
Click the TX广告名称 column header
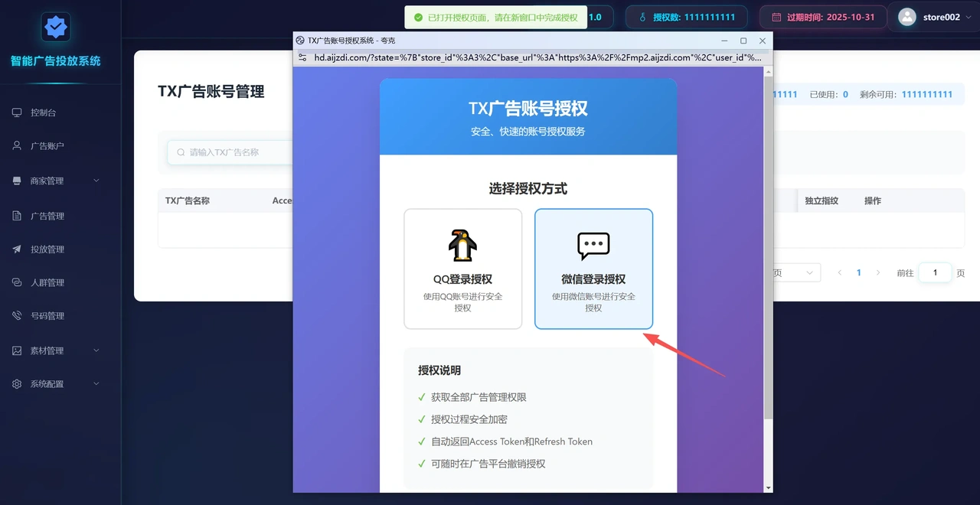point(188,200)
